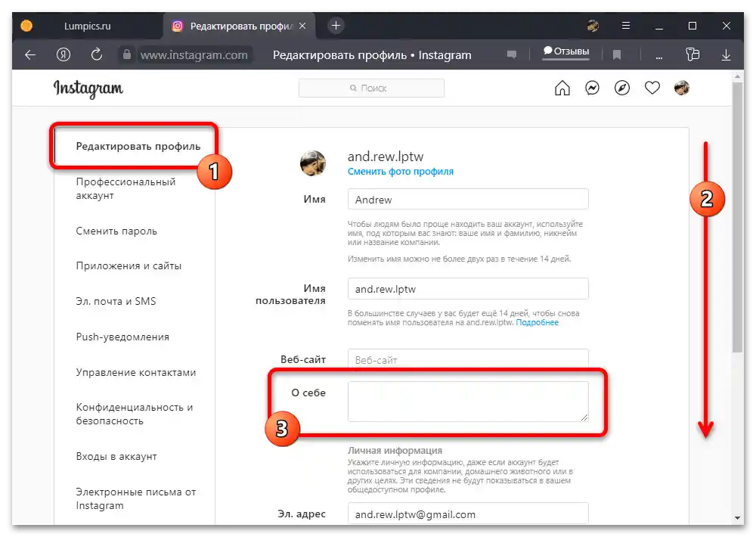Open the Explore compass icon

[622, 88]
